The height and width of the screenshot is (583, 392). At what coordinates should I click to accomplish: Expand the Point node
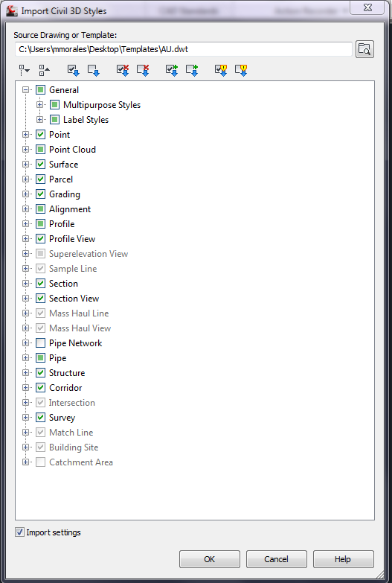[25, 134]
